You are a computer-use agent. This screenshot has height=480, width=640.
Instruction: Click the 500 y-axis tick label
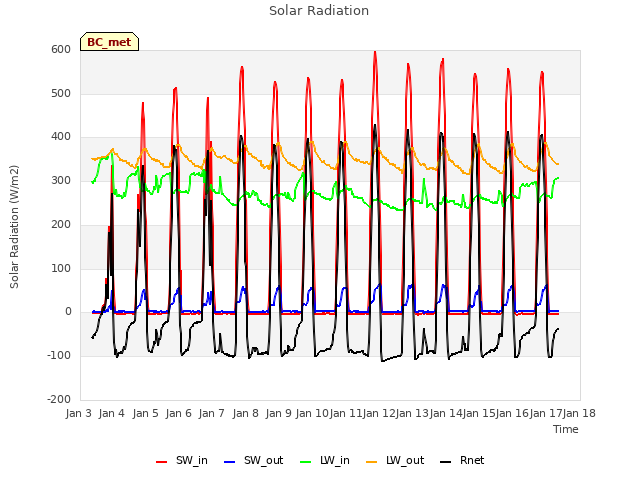(x=61, y=93)
